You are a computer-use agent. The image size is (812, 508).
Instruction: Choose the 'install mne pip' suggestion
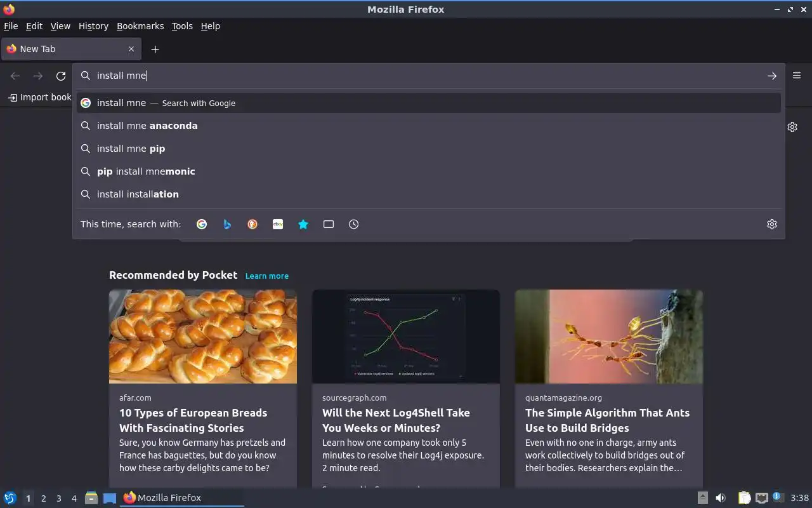tap(429, 149)
